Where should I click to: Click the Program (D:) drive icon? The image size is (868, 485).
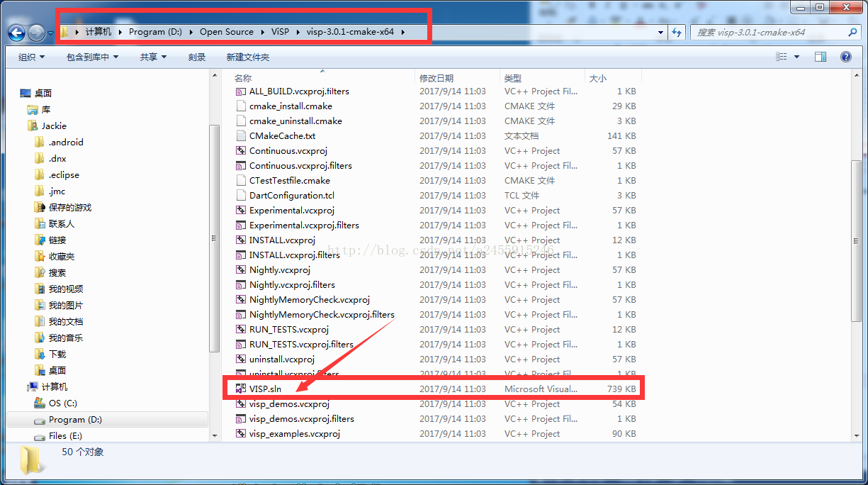pos(40,419)
